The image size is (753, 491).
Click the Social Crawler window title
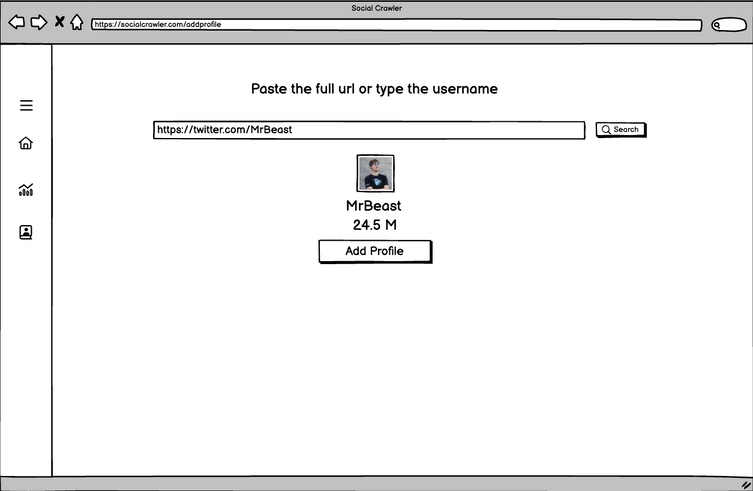376,8
